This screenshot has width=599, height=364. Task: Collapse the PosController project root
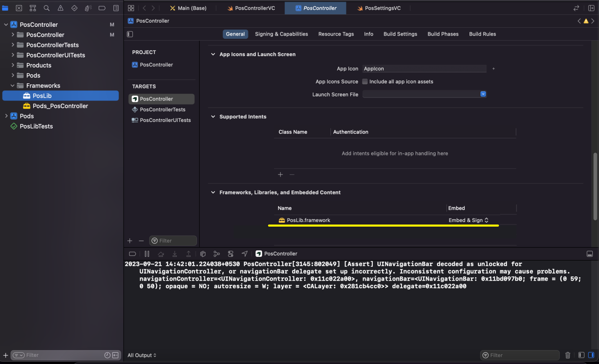click(6, 25)
